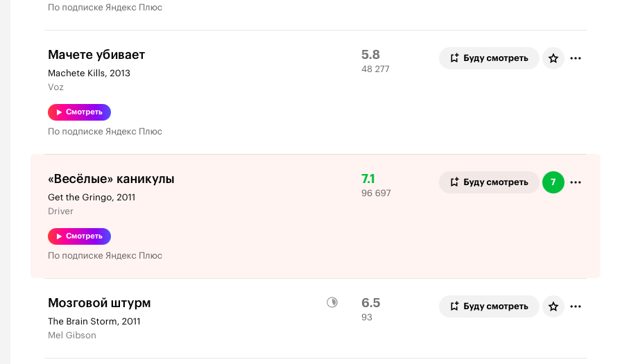Image resolution: width=629 pixels, height=364 pixels.
Task: Select the Machete Kills, 2013 subtitle
Action: (89, 73)
